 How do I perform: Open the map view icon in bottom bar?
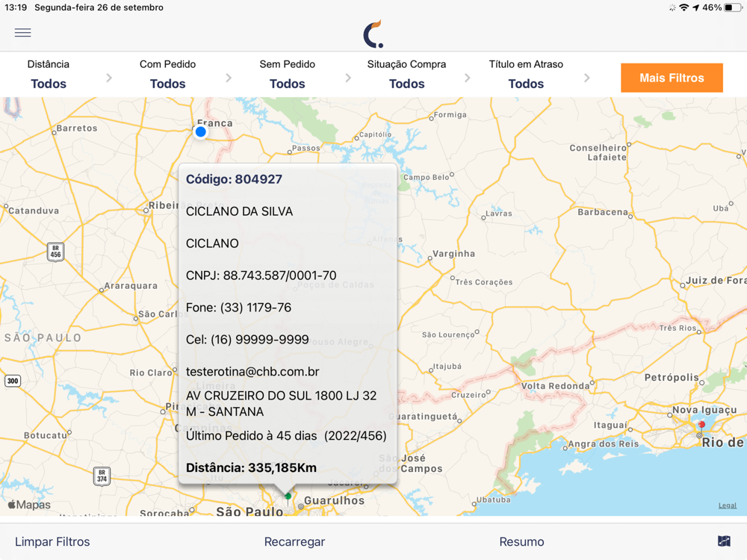point(724,541)
